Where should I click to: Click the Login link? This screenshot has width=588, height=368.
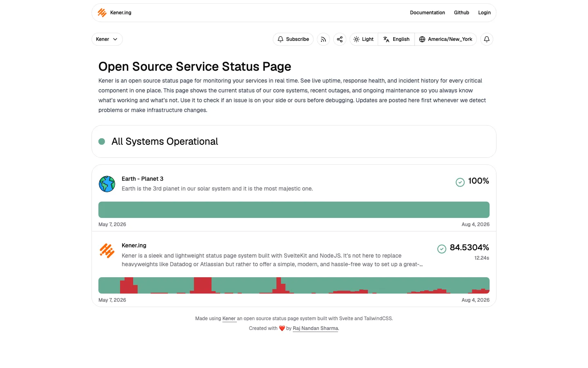[x=484, y=13]
